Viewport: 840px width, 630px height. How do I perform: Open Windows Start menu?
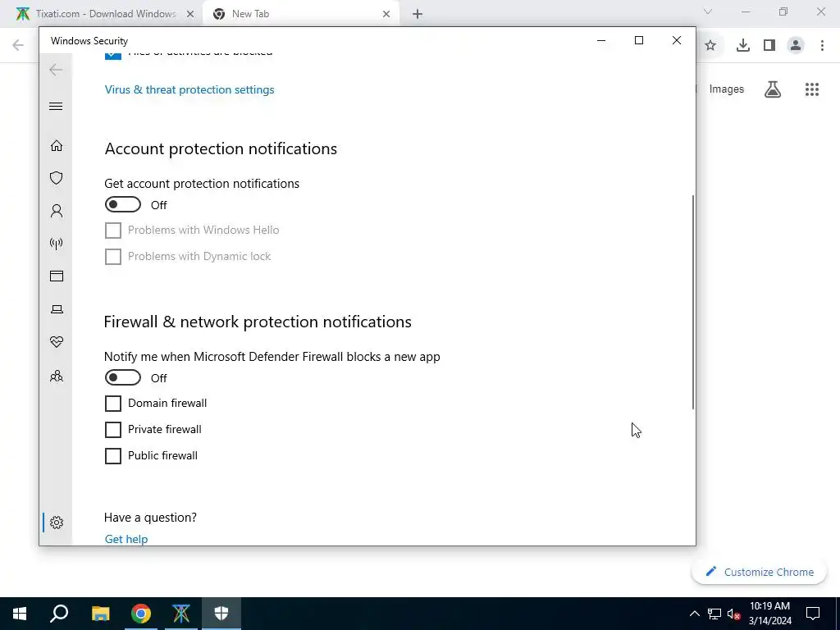[x=20, y=614]
